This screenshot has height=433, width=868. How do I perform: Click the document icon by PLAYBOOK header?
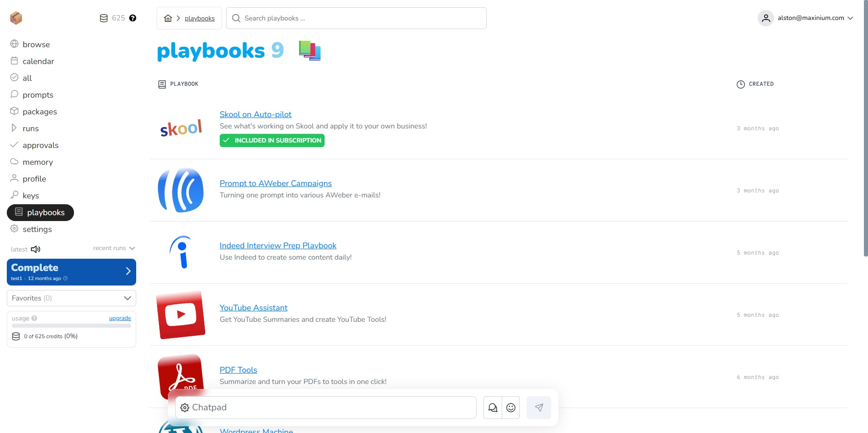pyautogui.click(x=162, y=84)
